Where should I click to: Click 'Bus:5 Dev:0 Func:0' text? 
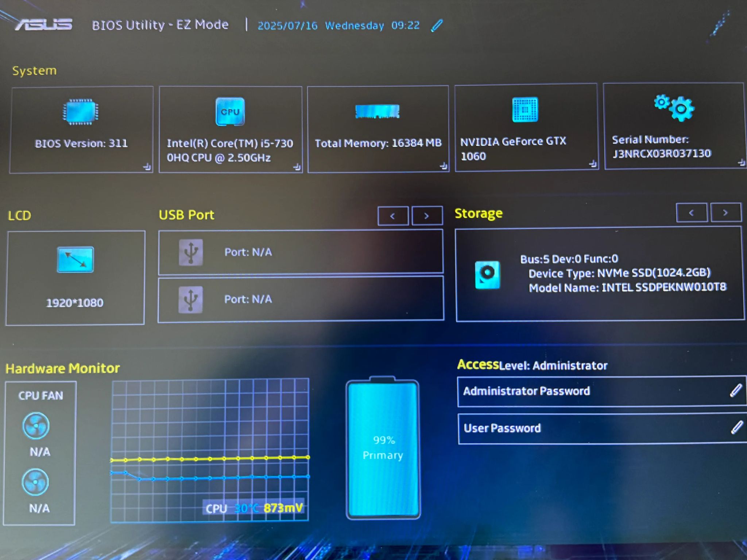(x=569, y=259)
